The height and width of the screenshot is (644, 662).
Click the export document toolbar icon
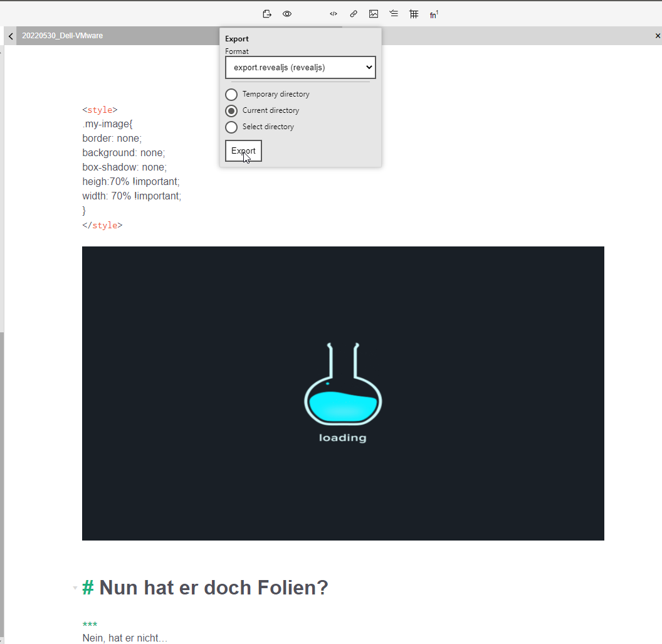coord(267,14)
